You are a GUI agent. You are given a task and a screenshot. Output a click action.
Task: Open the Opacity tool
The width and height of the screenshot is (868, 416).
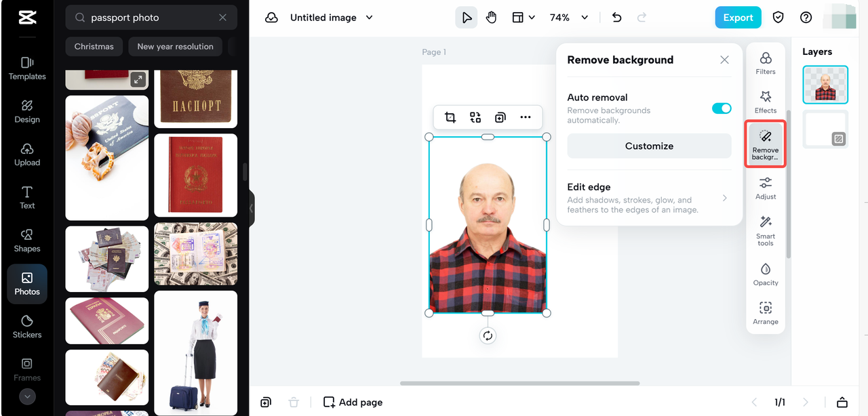(x=766, y=274)
